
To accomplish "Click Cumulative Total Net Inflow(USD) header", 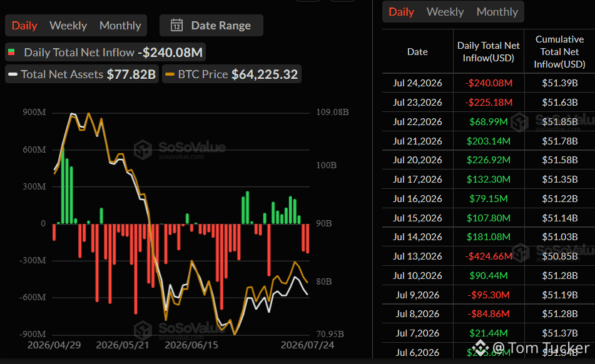I will [560, 51].
